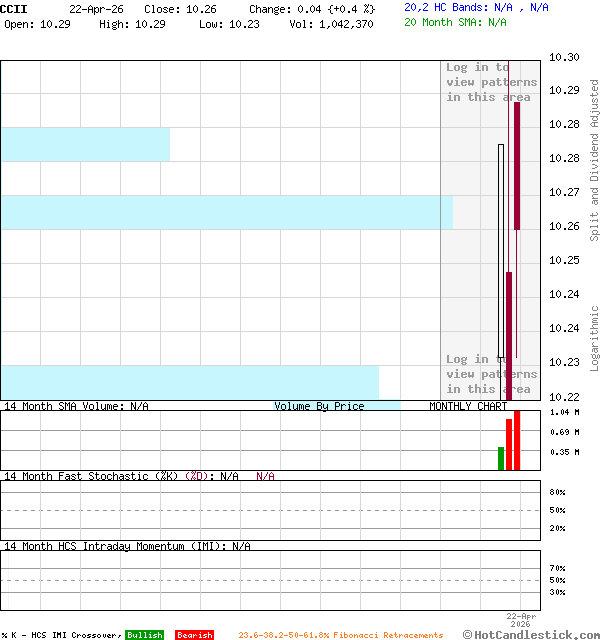The image size is (600, 640).
Task: Click the top volume-by-price blue bar
Action: click(x=85, y=144)
